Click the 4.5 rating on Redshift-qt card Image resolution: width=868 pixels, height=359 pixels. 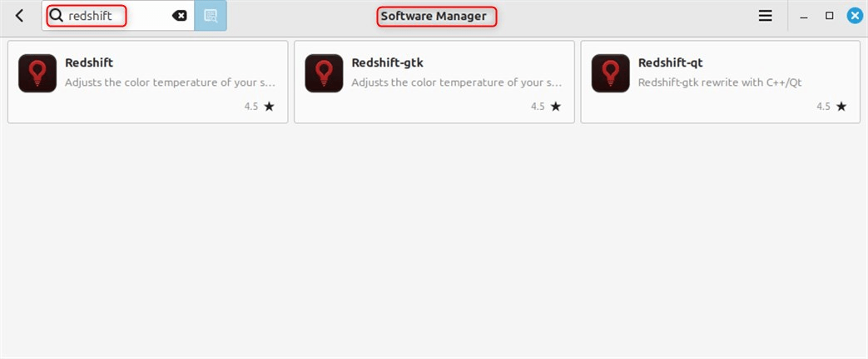[x=824, y=107]
